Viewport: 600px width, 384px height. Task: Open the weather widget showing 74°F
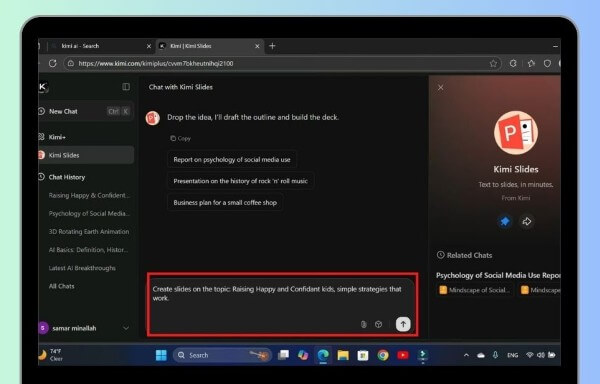[x=51, y=355]
